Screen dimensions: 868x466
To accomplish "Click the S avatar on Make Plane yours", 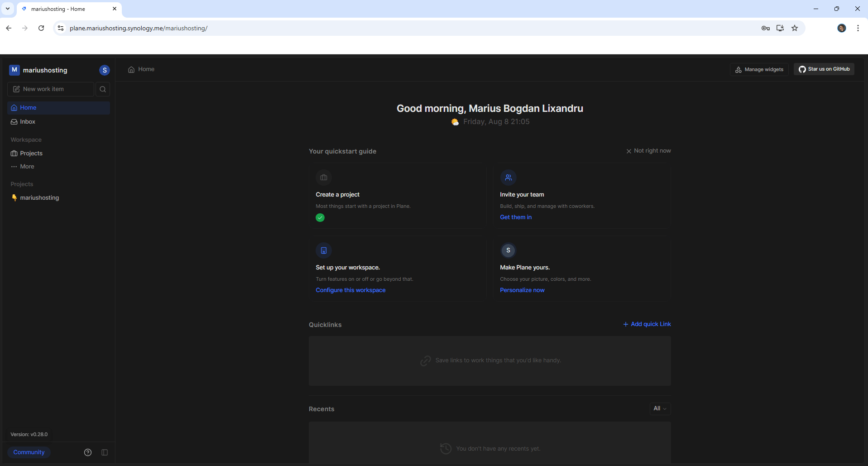I will coord(508,250).
